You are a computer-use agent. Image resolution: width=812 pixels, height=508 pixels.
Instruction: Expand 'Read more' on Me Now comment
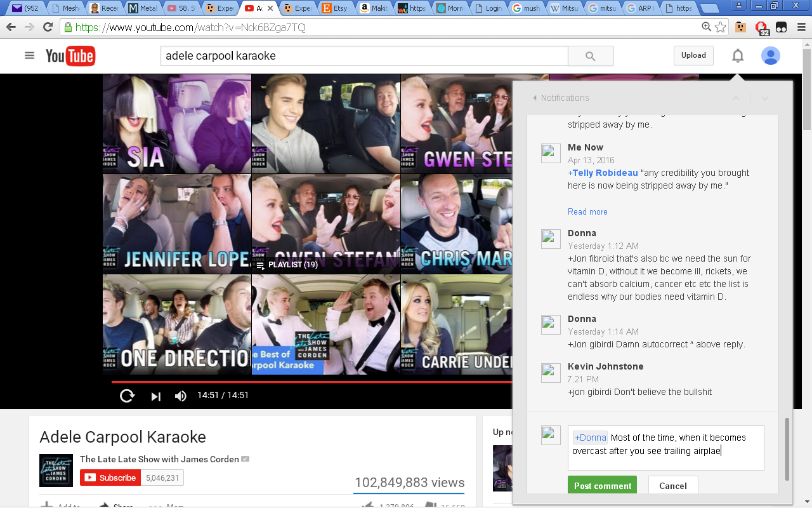(x=587, y=211)
